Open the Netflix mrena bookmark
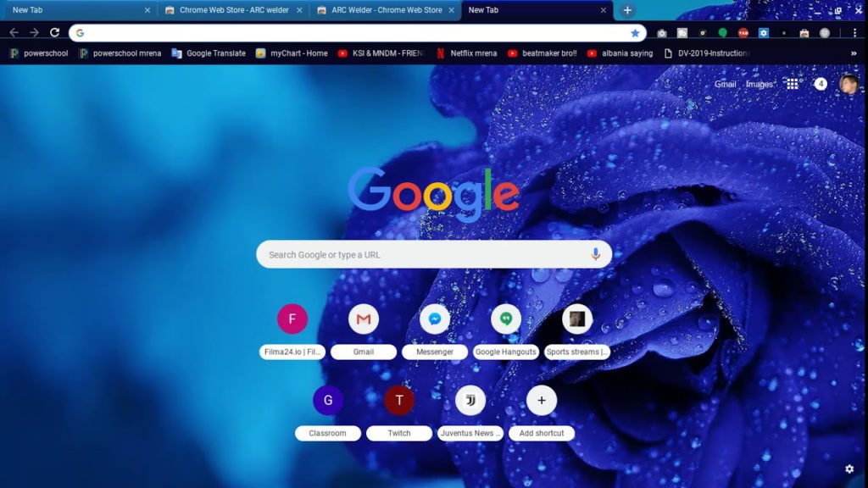Screen dimensions: 868x488 (467, 53)
